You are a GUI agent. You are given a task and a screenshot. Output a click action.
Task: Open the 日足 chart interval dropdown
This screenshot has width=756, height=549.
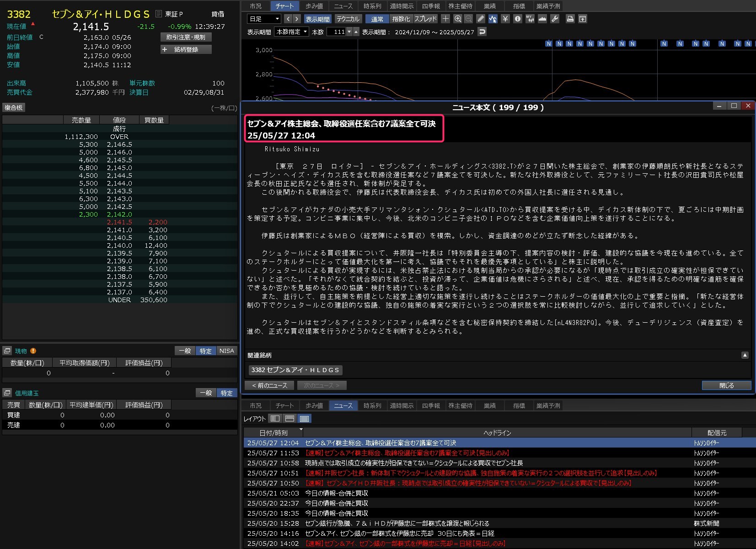(x=264, y=19)
